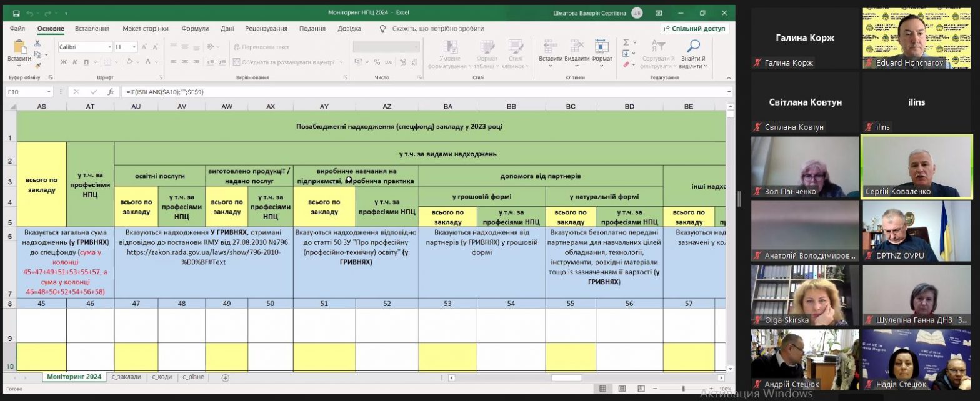Open the с_заклади sheet tab
This screenshot has width=980, height=401.
pos(126,377)
